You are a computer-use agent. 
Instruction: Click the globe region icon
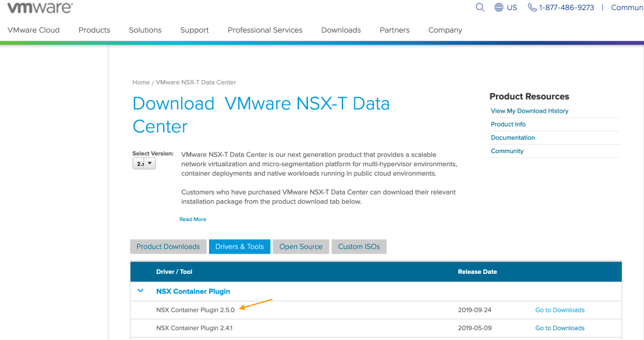click(x=499, y=8)
